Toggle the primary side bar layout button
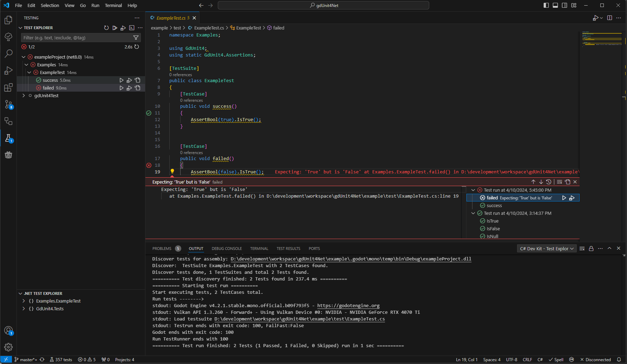627x364 pixels. 546,5
